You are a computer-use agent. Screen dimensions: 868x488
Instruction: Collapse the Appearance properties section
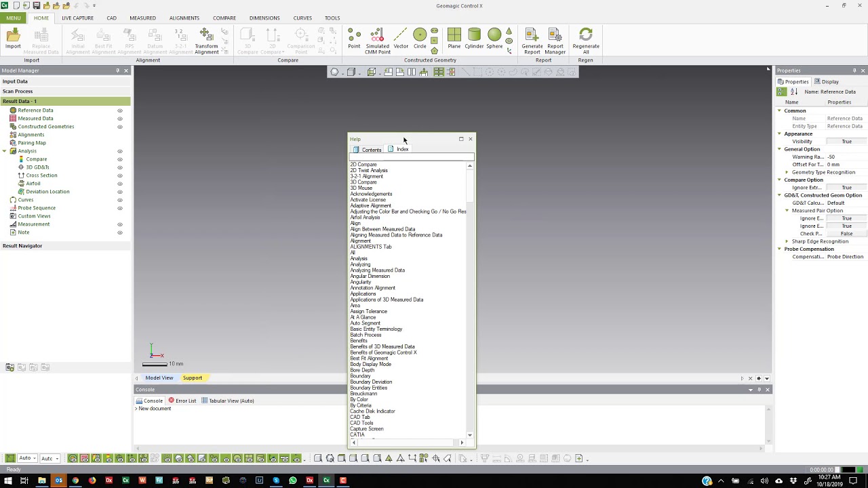click(x=779, y=134)
